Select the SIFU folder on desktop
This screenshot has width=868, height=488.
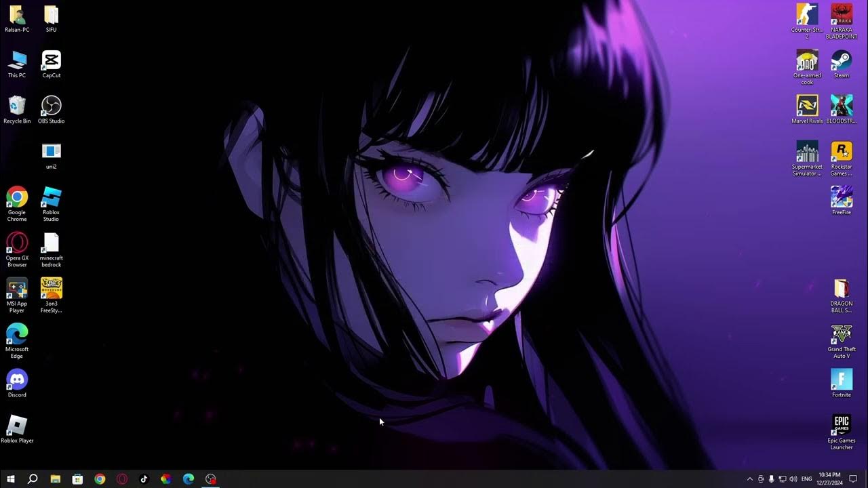[x=52, y=19]
